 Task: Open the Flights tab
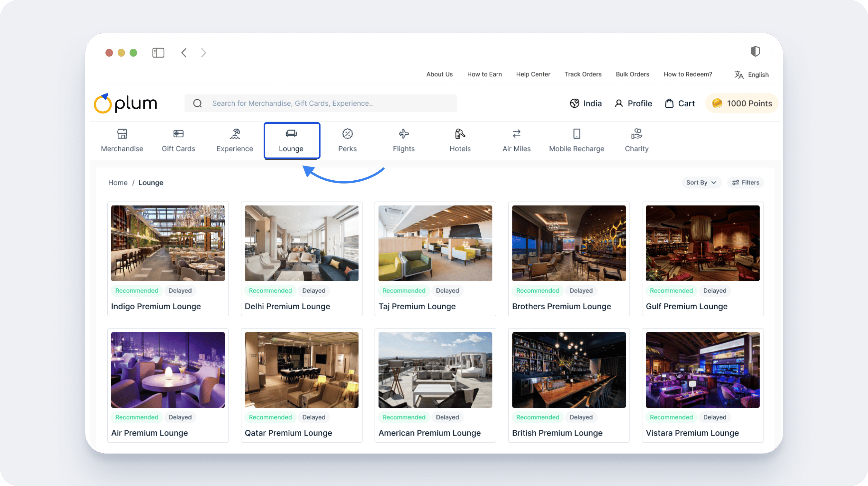tap(404, 141)
